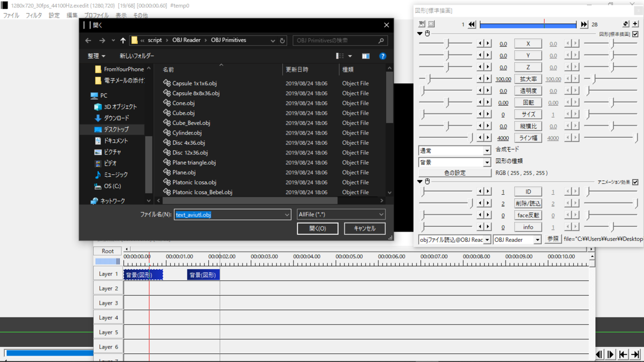
Task: Open the プロファイル menu
Action: coord(96,16)
